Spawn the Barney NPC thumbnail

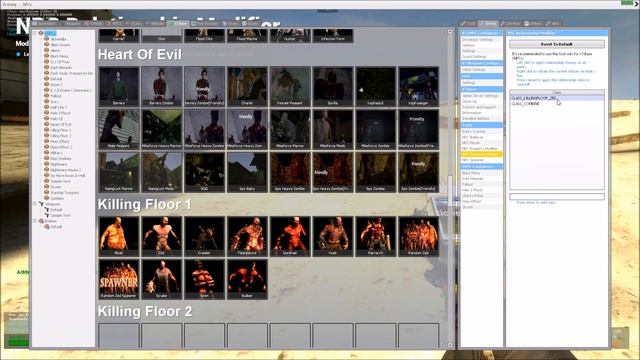pyautogui.click(x=119, y=87)
